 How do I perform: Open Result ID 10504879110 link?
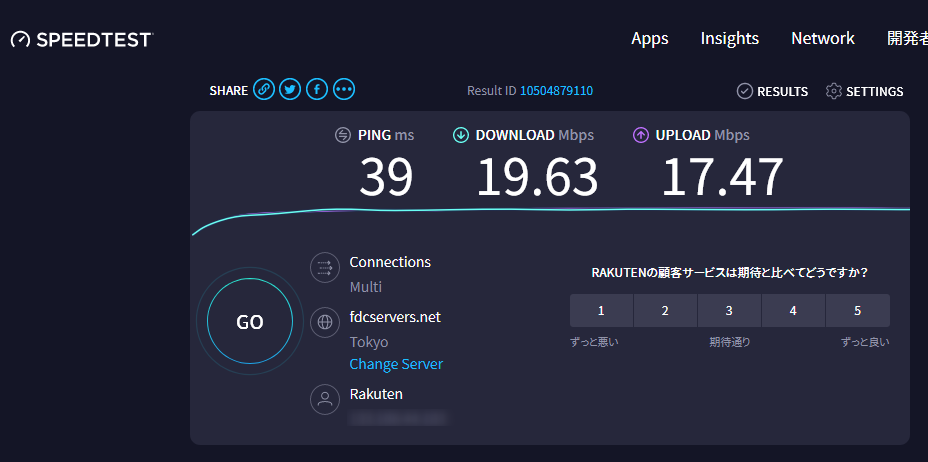click(x=556, y=91)
